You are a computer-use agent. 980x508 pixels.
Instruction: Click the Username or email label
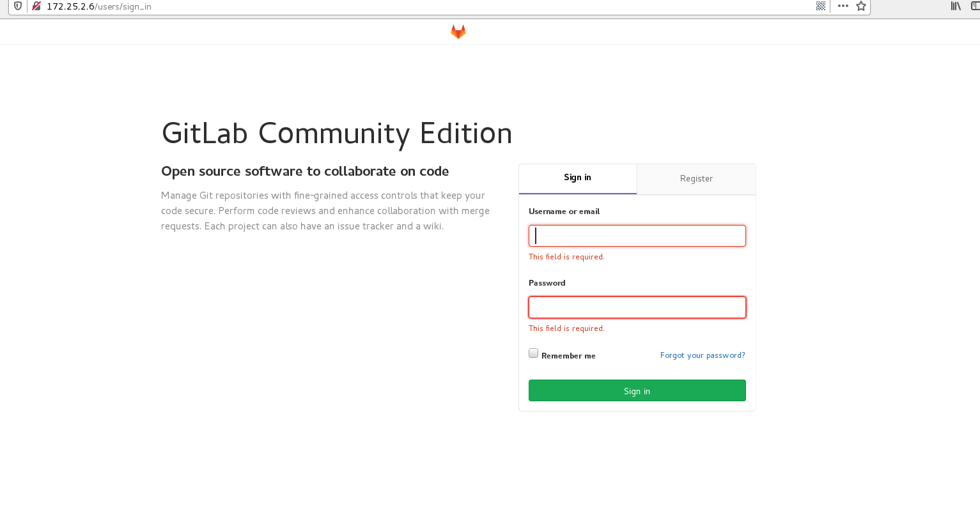pos(564,212)
